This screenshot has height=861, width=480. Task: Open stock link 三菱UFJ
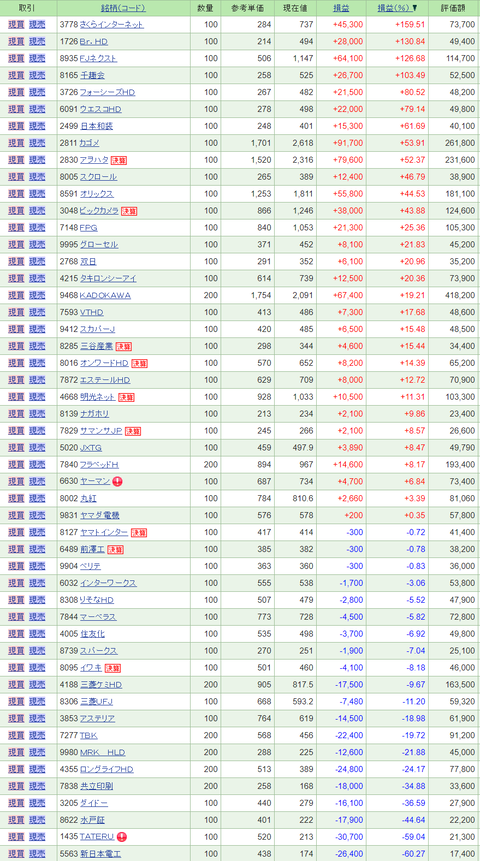[x=97, y=702]
